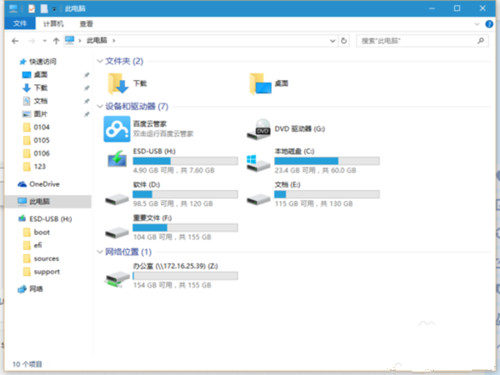Viewport: 500px width, 375px height.
Task: Select 快速访问 in the navigation pane
Action: pos(43,61)
